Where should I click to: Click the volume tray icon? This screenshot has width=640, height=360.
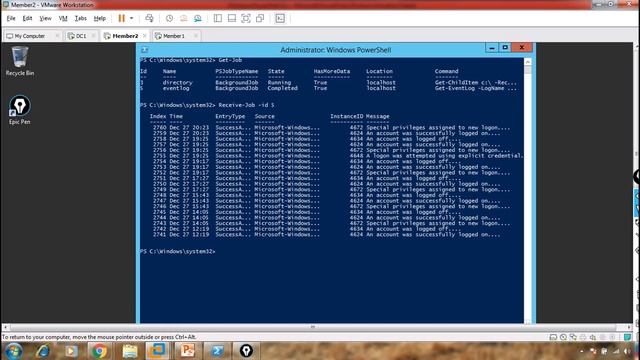point(627,351)
